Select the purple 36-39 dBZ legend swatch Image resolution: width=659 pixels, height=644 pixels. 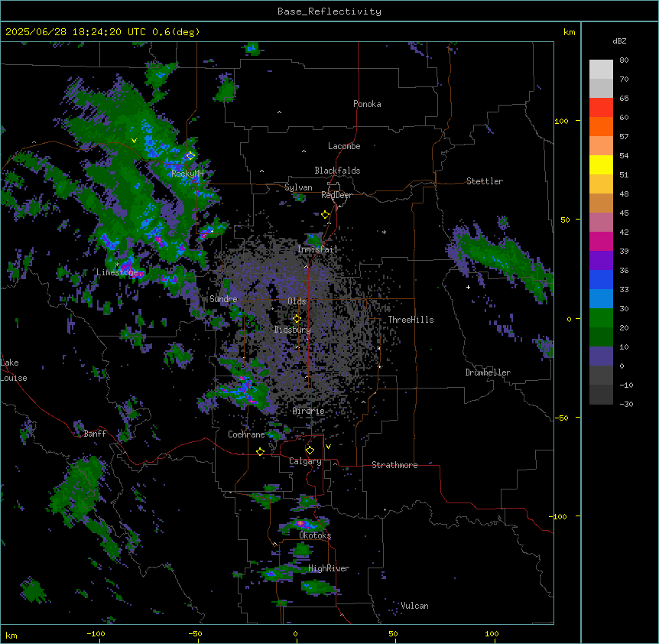click(601, 261)
